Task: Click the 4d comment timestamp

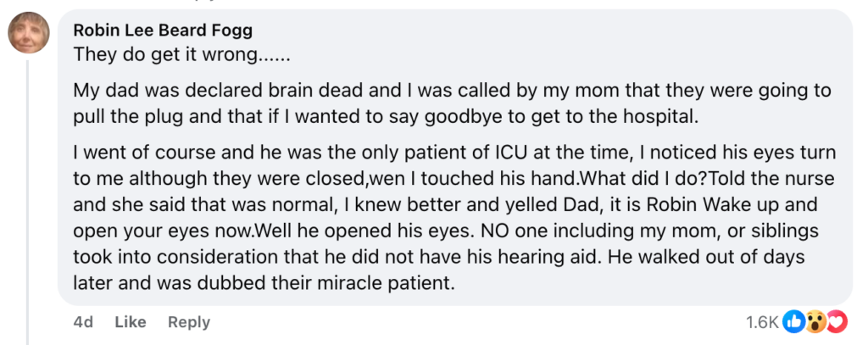Action: pos(83,322)
